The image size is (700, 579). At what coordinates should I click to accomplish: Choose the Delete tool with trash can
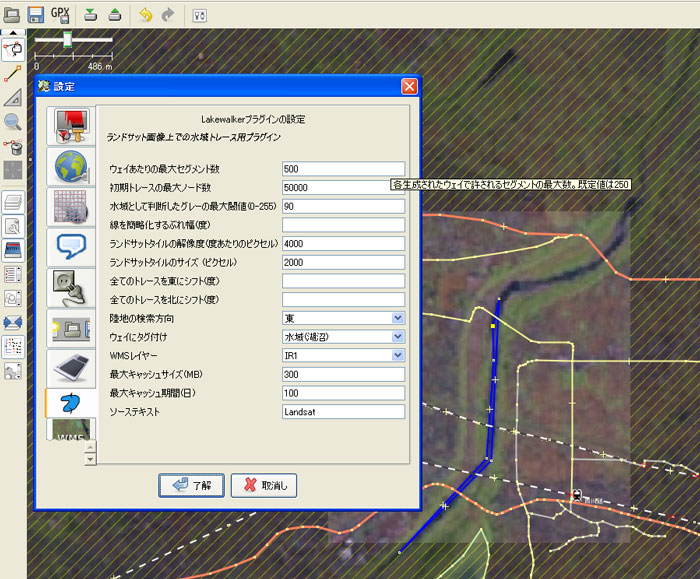point(13,146)
